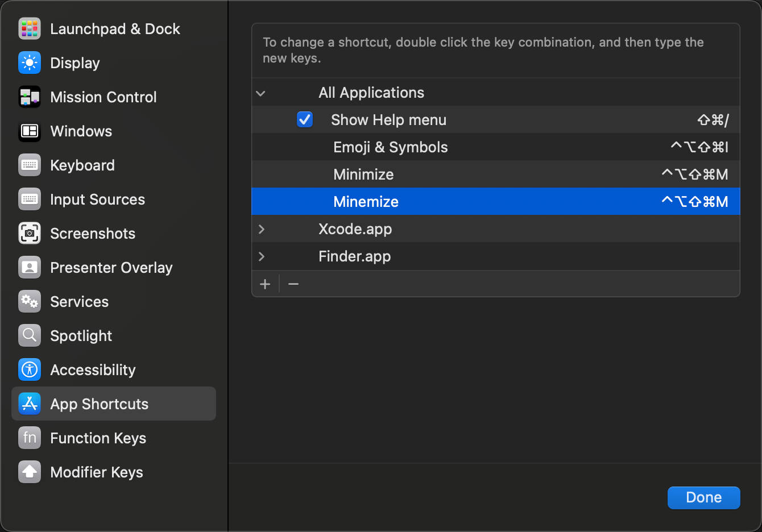Select Presenter Overlay category label
762x532 pixels.
pyautogui.click(x=111, y=268)
